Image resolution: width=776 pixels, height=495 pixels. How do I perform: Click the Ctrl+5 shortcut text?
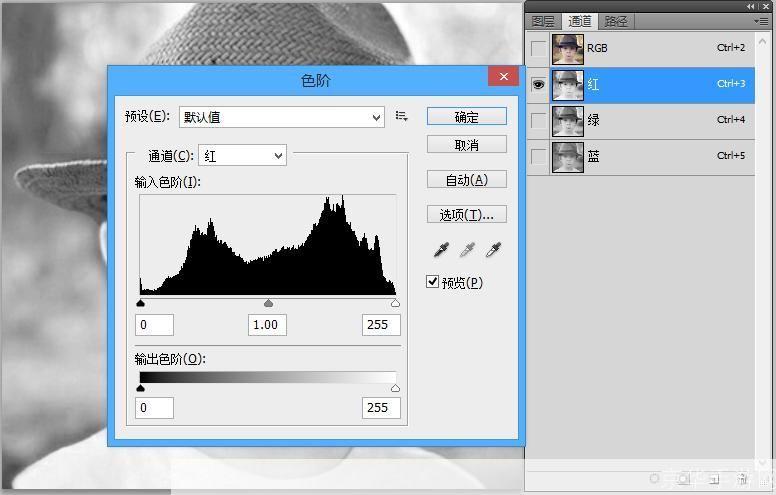coord(731,156)
